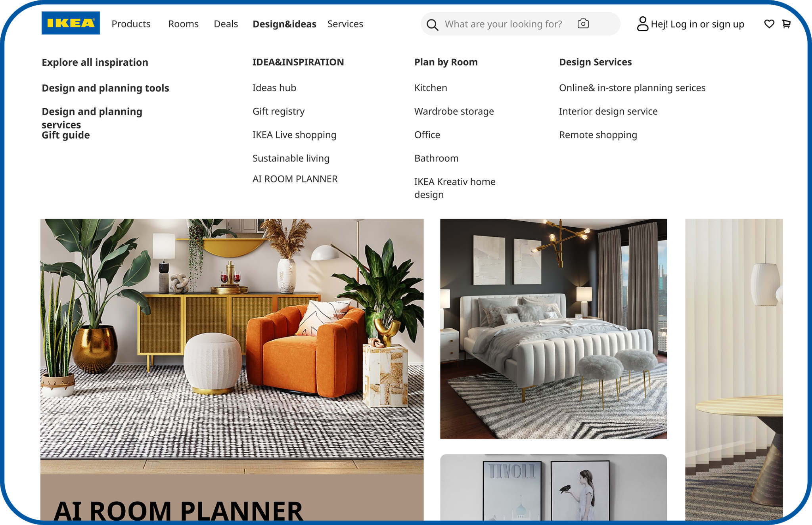This screenshot has width=812, height=525.
Task: Open IKEA Kreativ home design
Action: [455, 188]
